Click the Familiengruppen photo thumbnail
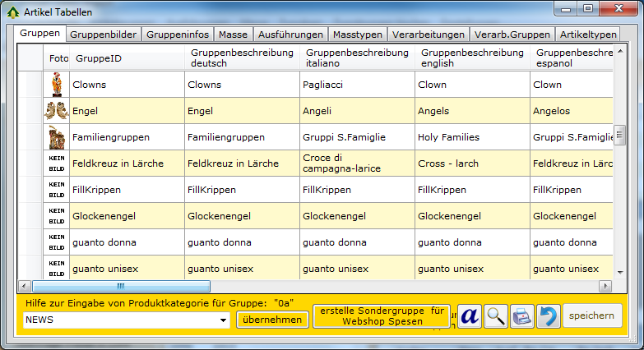 [56, 137]
